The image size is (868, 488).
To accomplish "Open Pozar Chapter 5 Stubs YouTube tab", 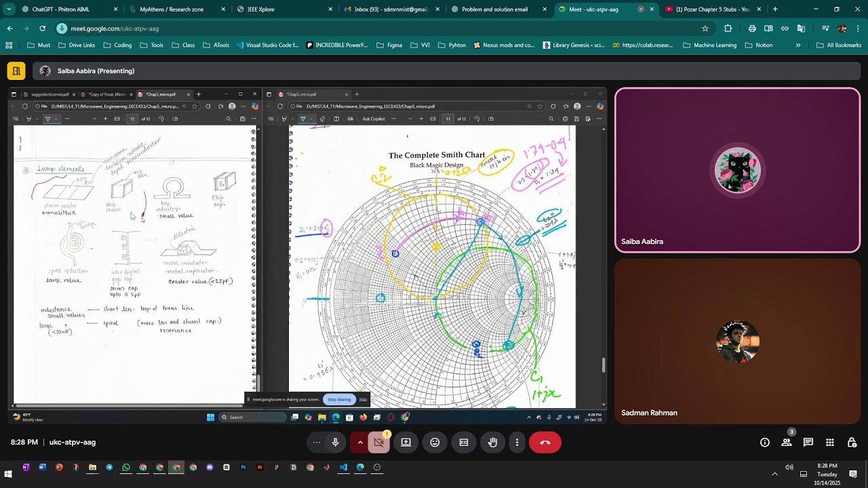I will tap(712, 9).
